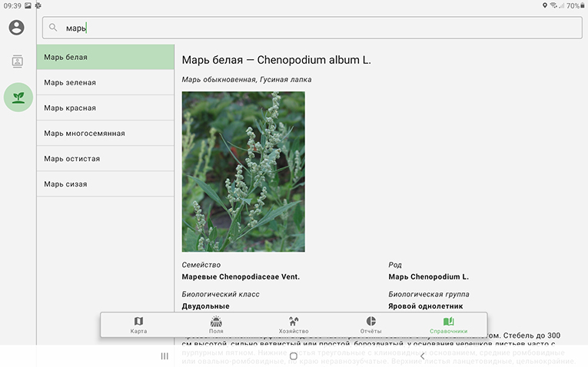Select Марь красная in the list

point(105,107)
